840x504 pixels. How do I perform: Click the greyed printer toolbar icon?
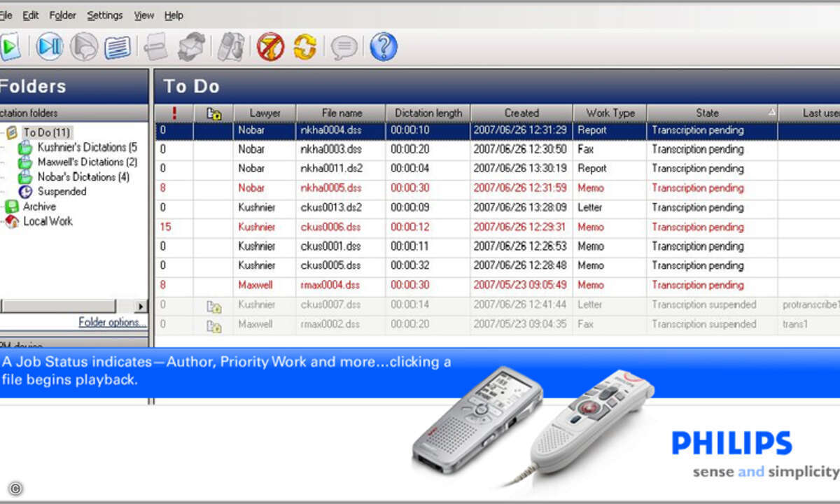coord(156,47)
